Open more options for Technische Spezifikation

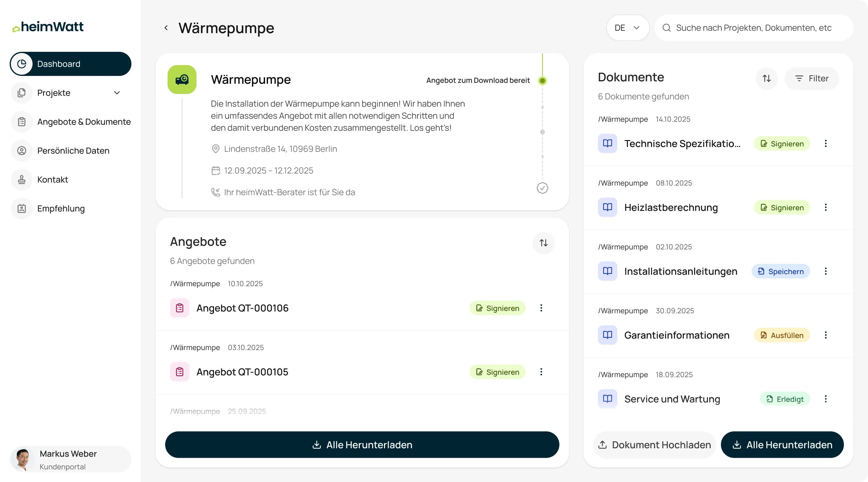coord(826,143)
